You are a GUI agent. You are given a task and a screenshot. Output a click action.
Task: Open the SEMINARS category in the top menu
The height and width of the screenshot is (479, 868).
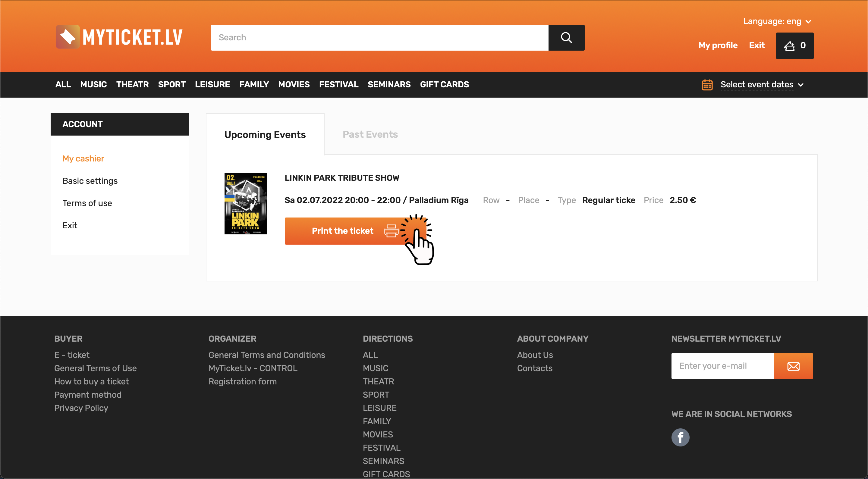pos(389,85)
